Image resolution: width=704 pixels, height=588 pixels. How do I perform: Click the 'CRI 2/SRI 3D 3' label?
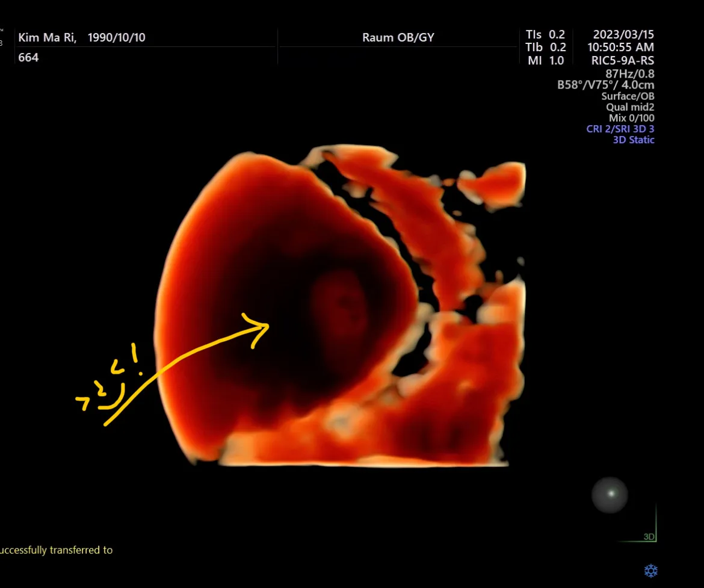(x=620, y=128)
